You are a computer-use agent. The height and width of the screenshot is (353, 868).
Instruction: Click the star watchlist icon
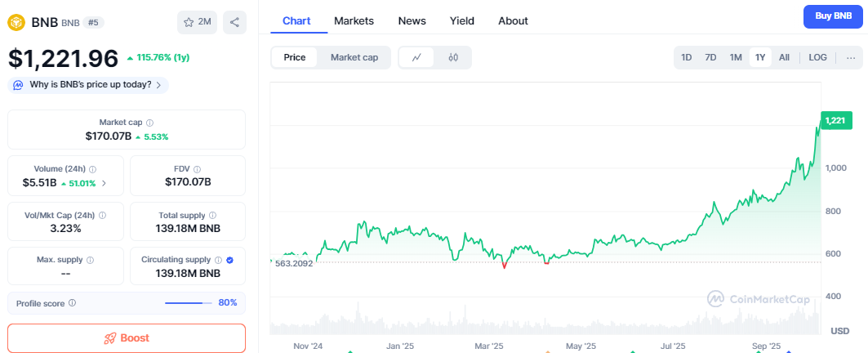coord(189,22)
